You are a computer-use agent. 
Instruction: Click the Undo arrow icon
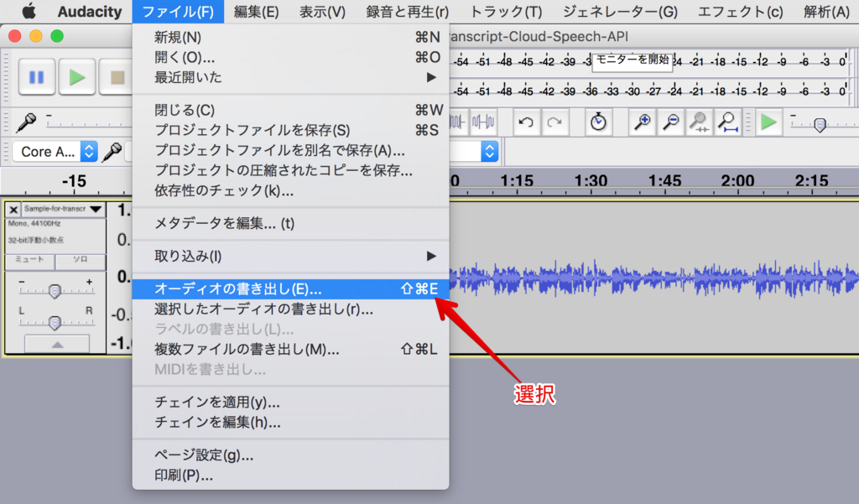click(526, 122)
